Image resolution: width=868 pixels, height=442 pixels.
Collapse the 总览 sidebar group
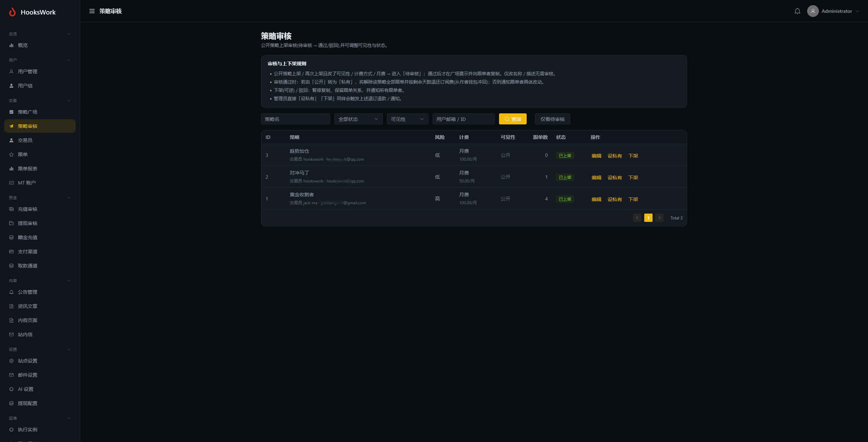click(x=69, y=34)
